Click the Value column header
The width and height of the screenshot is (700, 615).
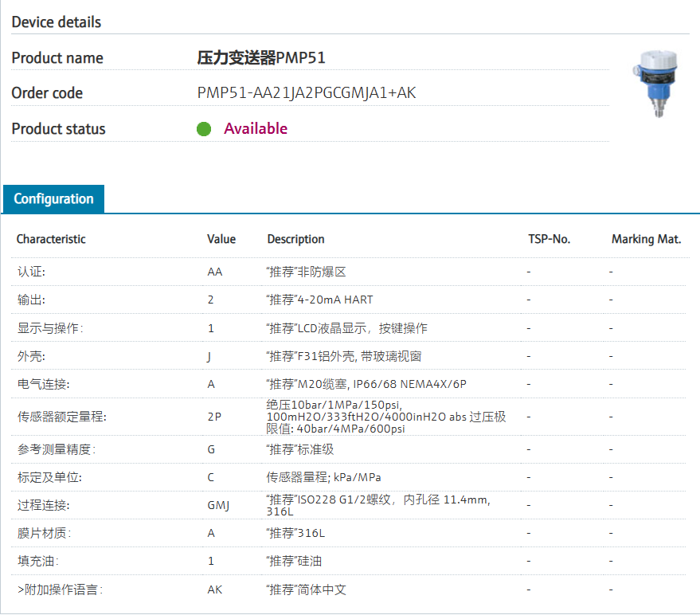tap(221, 239)
